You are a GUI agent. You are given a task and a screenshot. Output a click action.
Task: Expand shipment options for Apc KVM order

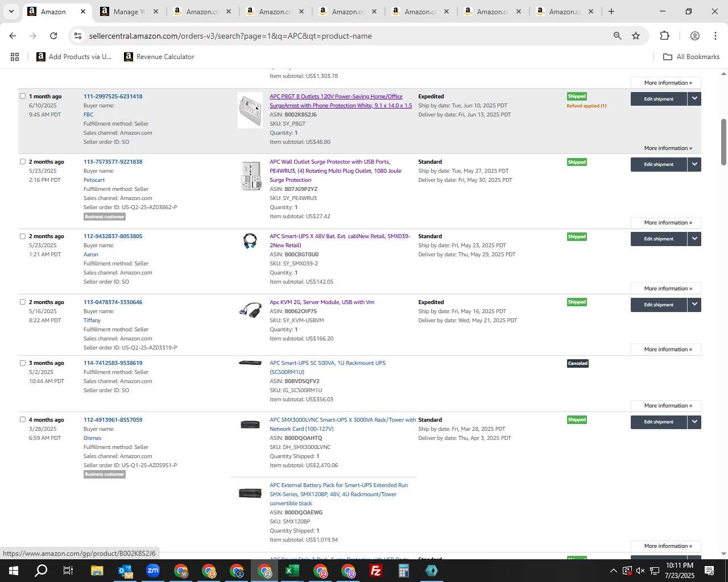click(x=694, y=305)
